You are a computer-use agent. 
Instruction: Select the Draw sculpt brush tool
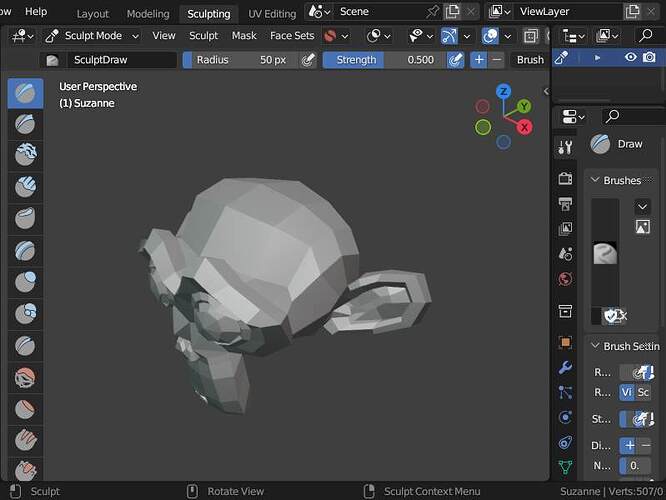25,93
